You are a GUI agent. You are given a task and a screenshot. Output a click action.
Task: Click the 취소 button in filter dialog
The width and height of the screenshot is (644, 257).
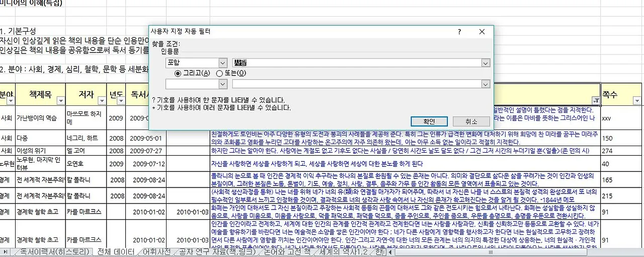point(471,121)
